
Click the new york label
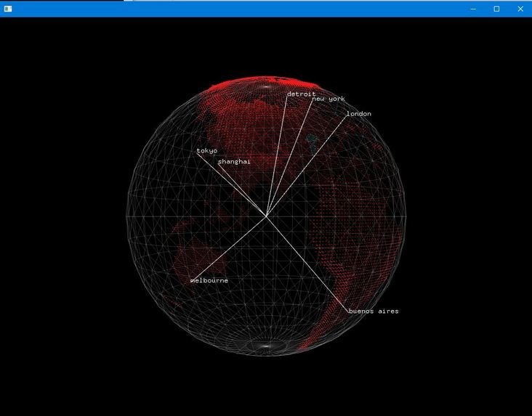[329, 99]
